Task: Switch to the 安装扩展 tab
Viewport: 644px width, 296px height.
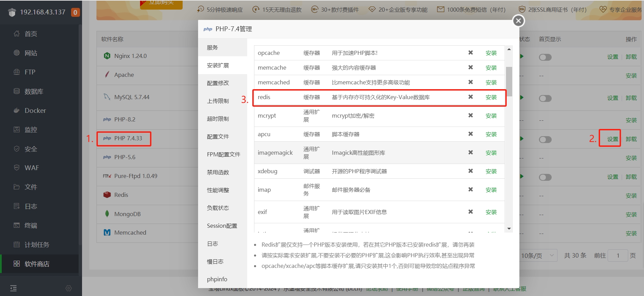Action: (222, 65)
